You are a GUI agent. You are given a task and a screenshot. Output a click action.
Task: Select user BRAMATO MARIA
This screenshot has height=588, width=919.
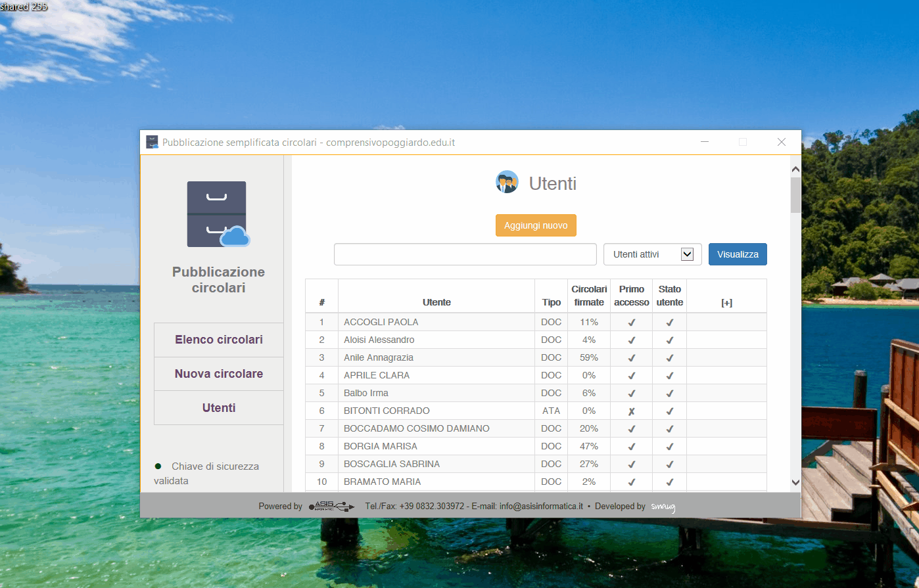382,482
